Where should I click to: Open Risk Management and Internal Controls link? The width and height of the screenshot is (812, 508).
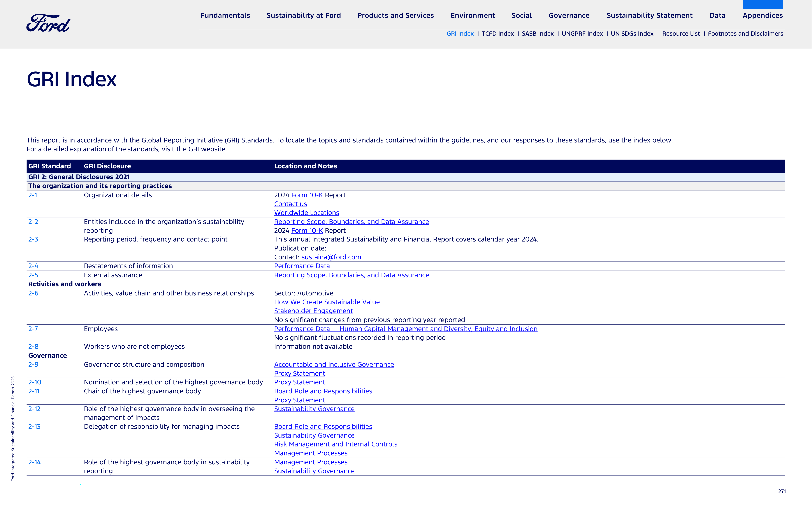336,444
